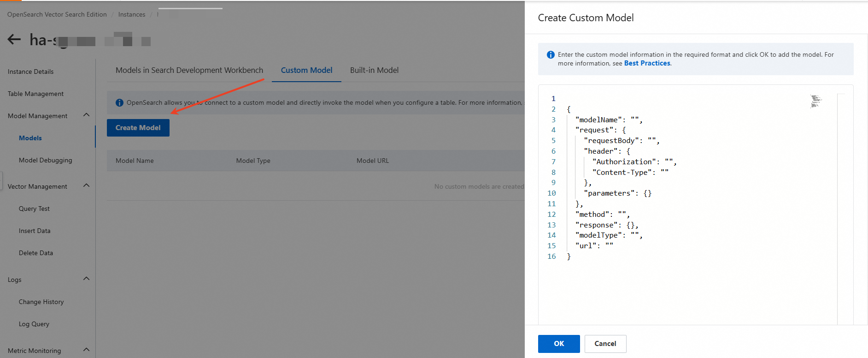This screenshot has height=358, width=868.
Task: Switch to the Built-in Model tab
Action: point(374,70)
